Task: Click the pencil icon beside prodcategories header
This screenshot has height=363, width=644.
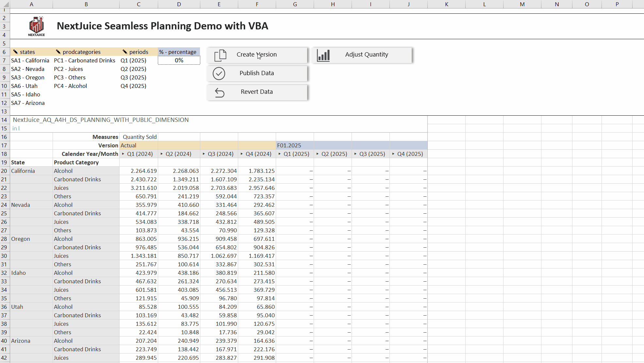Action: tap(58, 52)
